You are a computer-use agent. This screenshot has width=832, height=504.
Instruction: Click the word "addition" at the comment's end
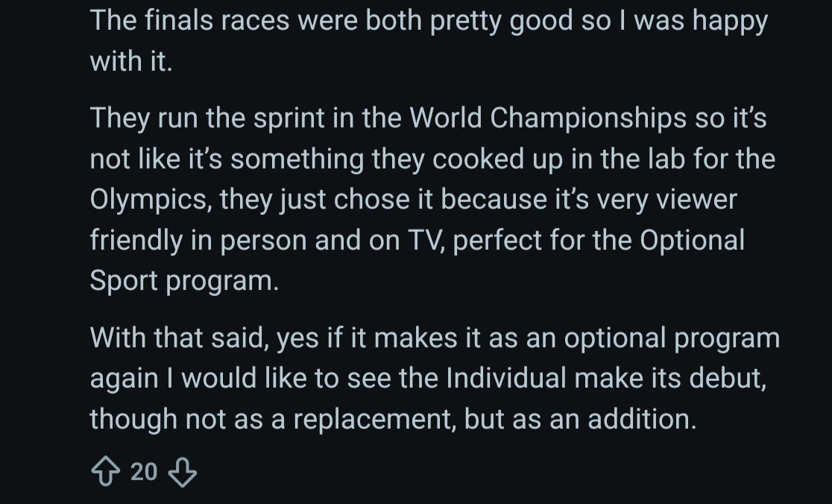641,418
